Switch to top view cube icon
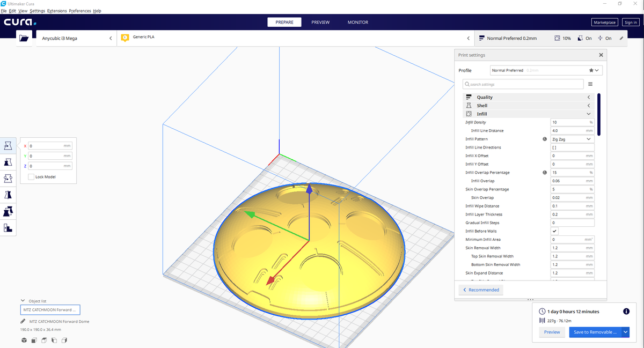 [x=45, y=340]
